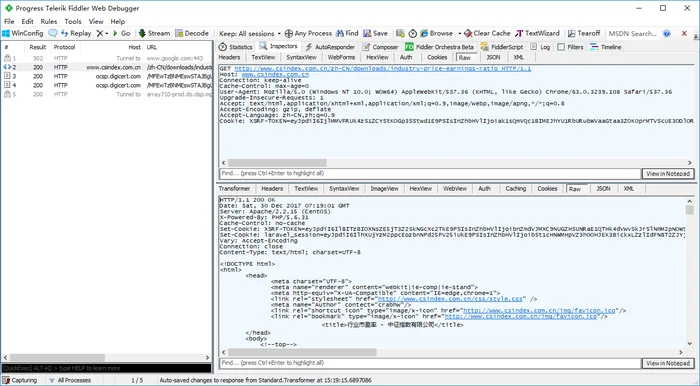Select session 3 ocsp.digicert.com row
Screen dimensions: 700x386
pos(107,76)
